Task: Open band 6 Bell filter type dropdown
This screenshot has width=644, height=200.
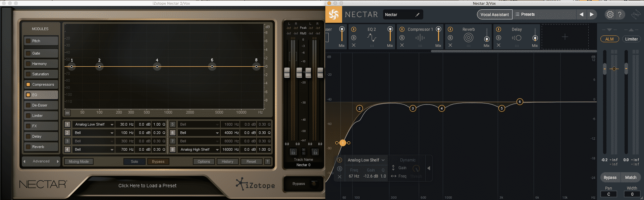Action: point(199,133)
